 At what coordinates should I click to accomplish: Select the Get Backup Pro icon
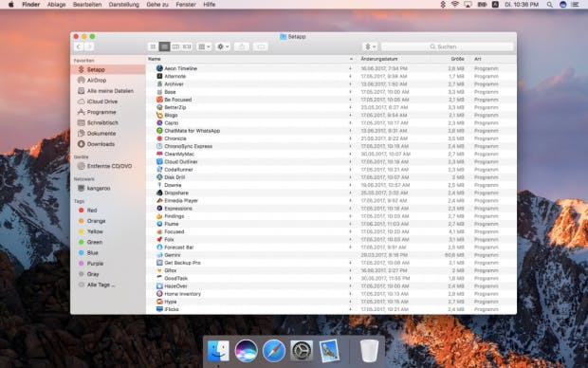click(159, 263)
